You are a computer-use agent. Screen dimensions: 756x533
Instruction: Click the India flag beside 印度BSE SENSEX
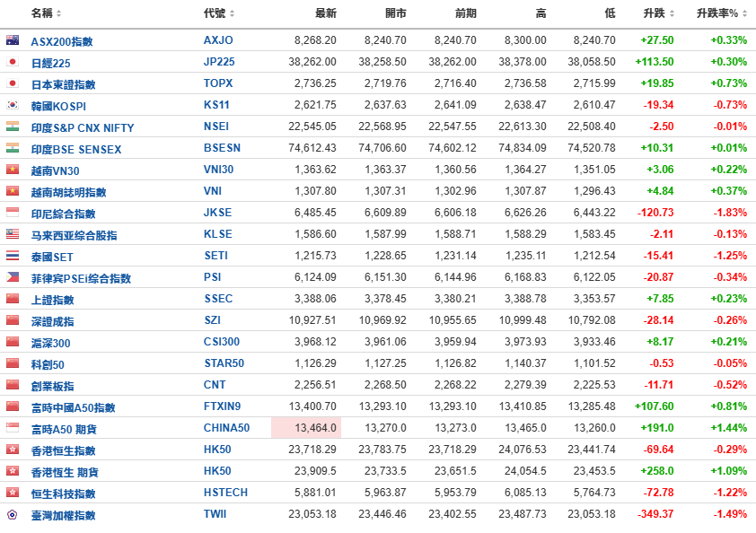13,148
